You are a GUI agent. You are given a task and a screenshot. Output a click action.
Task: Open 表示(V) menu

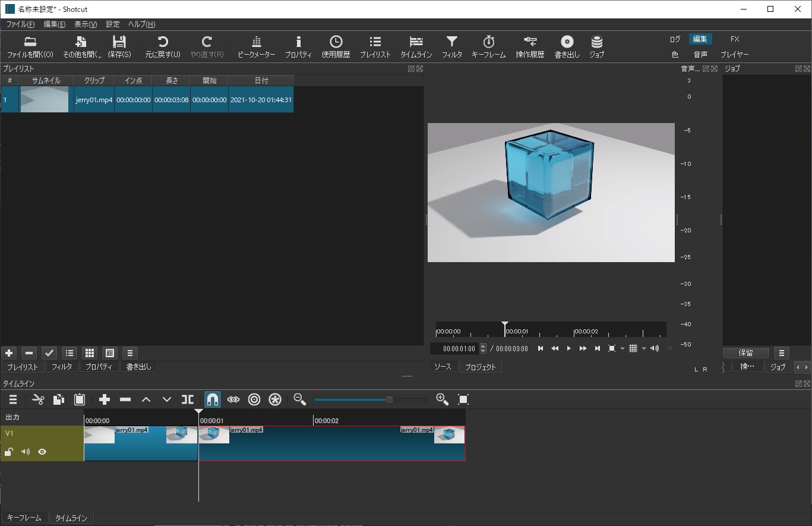(86, 24)
